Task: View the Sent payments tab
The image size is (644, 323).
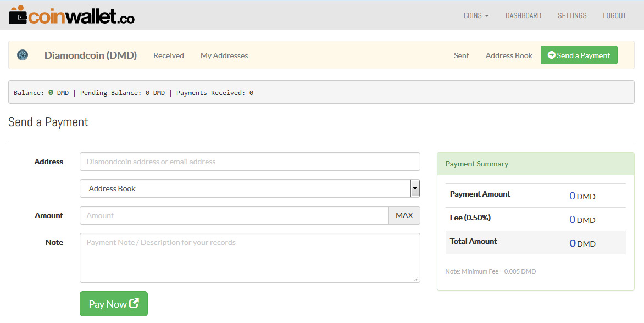Action: [461, 55]
